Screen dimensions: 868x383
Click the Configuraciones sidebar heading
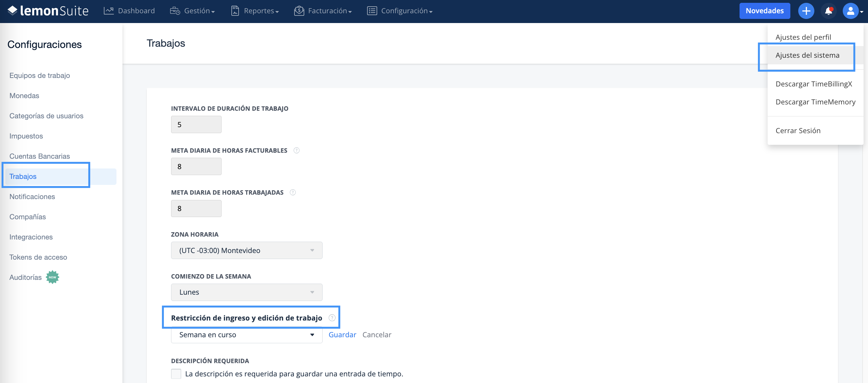[45, 44]
